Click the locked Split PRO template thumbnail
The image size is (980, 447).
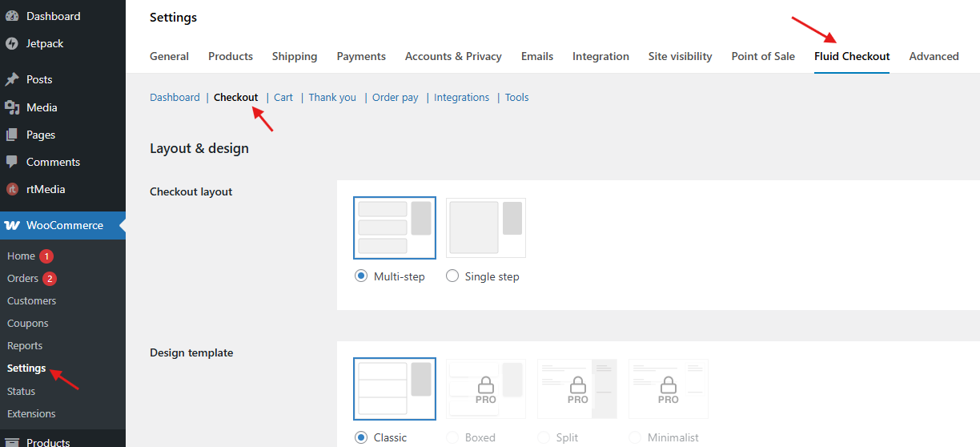(x=577, y=389)
